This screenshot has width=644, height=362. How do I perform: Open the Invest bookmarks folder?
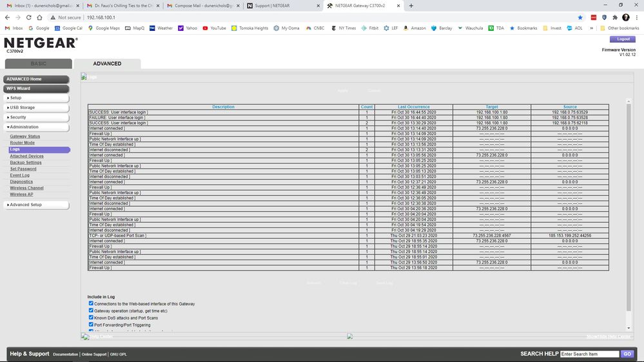click(x=552, y=28)
